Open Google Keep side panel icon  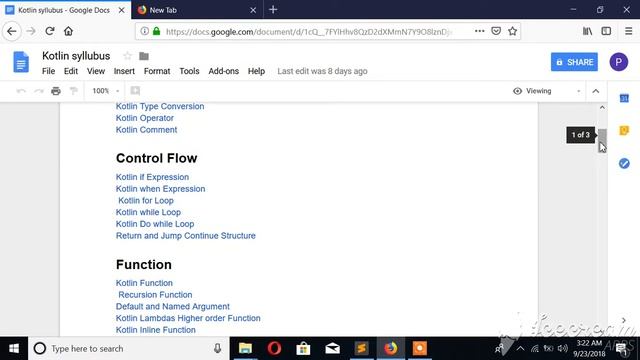624,131
